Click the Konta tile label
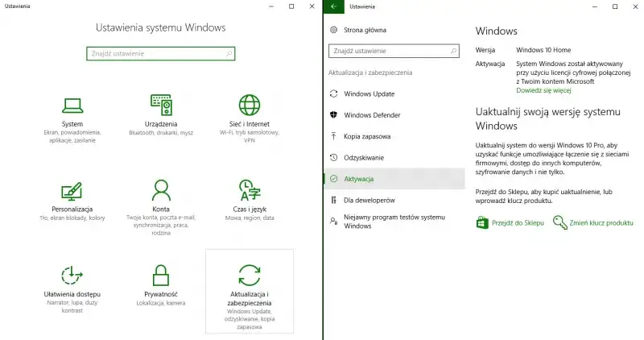644x340 pixels. tap(161, 209)
